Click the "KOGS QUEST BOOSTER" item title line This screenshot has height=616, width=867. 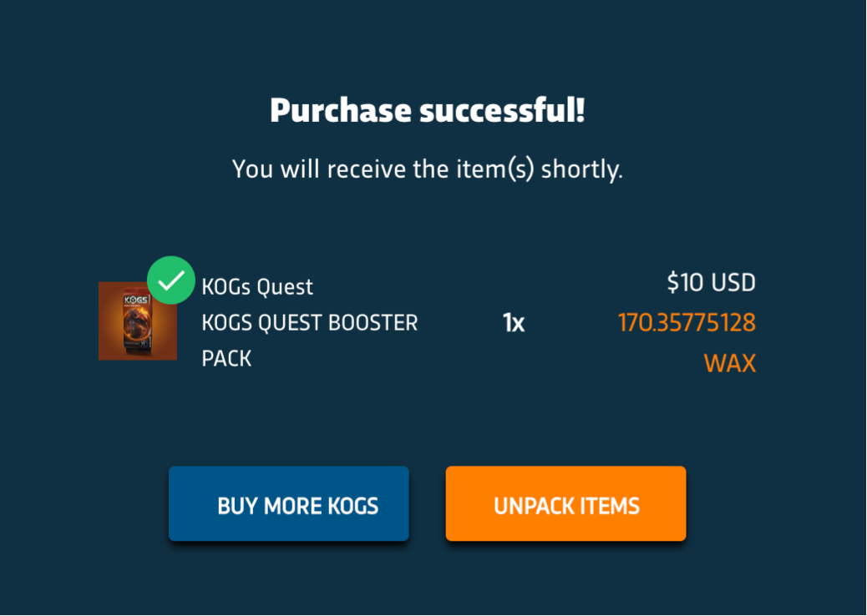point(309,323)
